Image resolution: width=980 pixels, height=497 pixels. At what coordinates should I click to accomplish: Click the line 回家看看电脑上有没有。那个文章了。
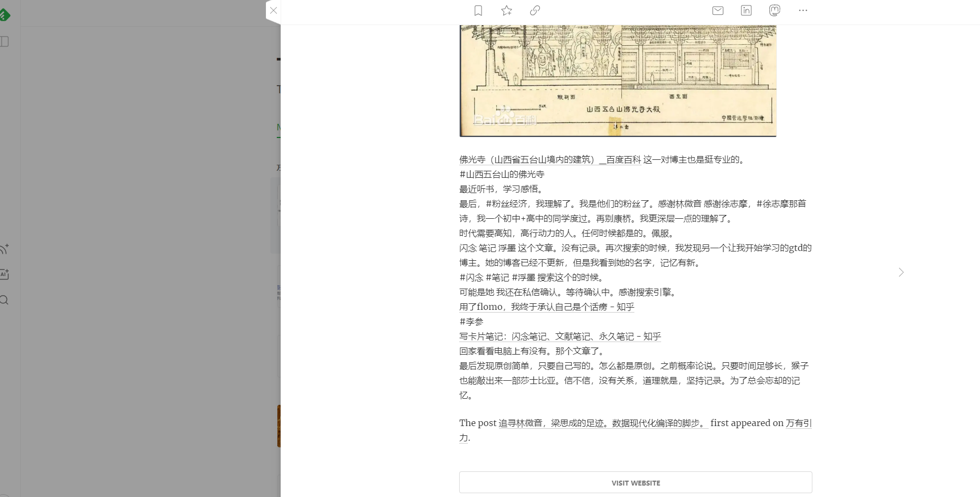(x=532, y=351)
